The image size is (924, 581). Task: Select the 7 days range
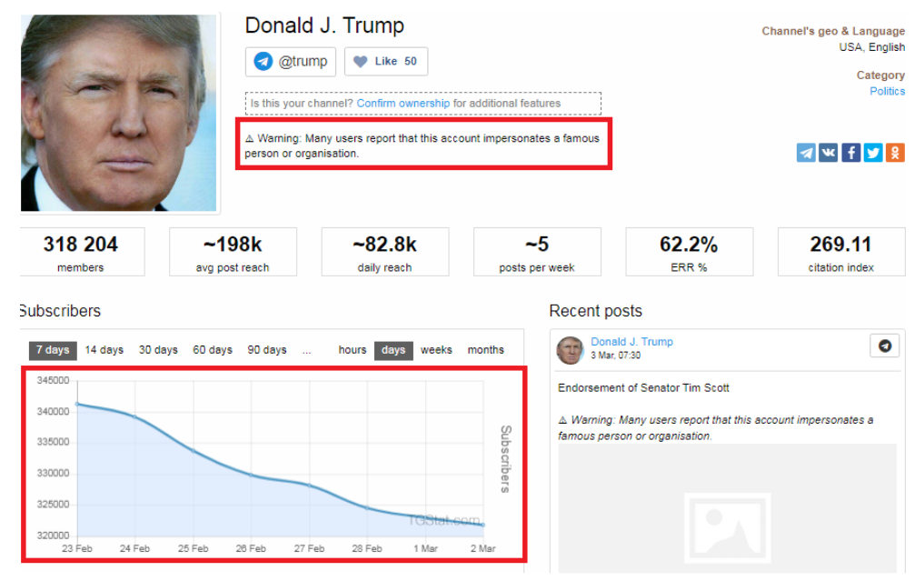pos(53,350)
